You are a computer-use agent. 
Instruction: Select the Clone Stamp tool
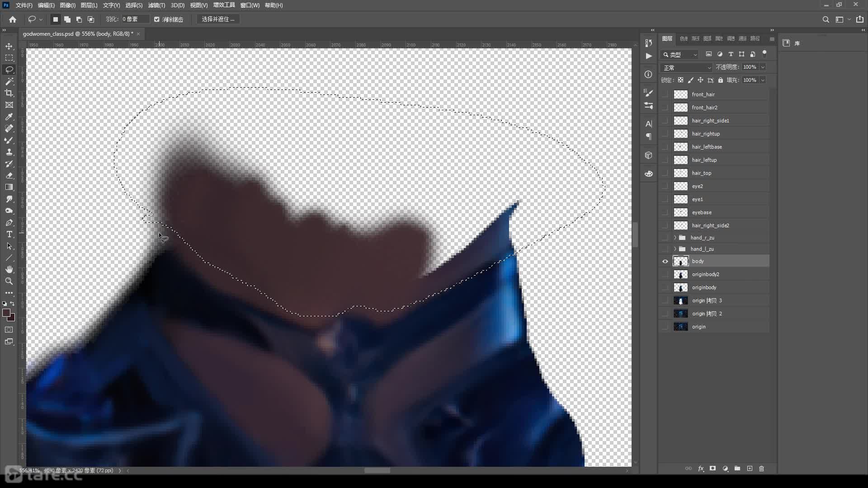(x=9, y=152)
